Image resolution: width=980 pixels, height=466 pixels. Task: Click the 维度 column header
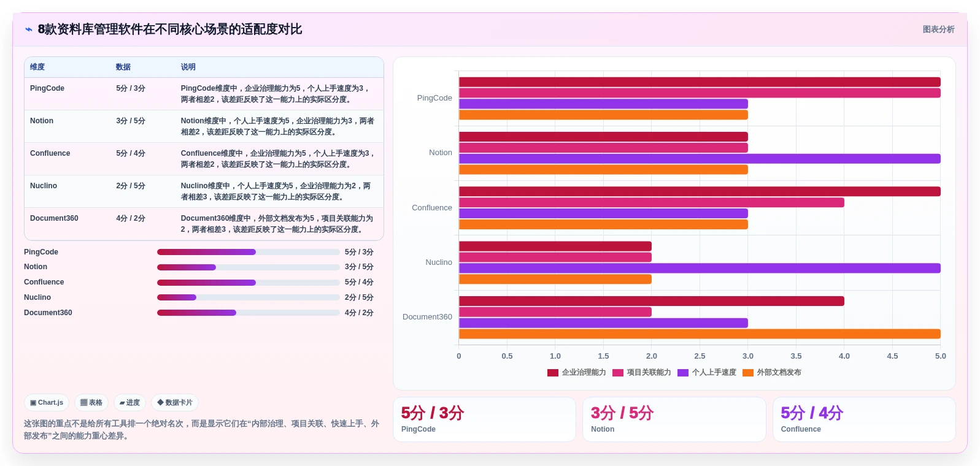(x=37, y=67)
